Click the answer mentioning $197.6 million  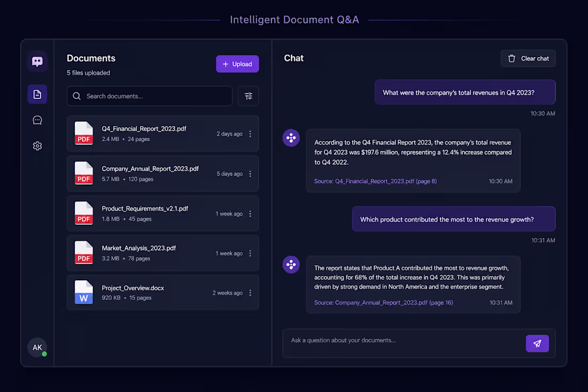click(x=413, y=160)
